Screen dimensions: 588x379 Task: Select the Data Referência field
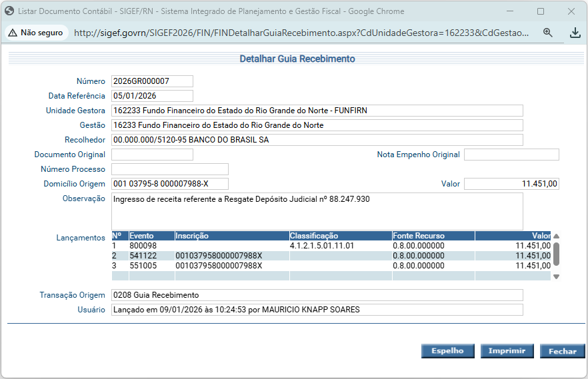[152, 96]
